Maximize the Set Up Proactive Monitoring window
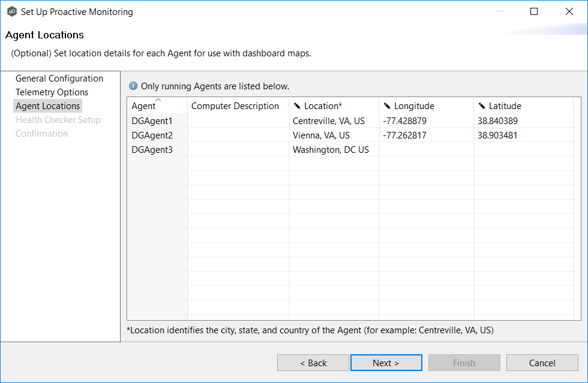The height and width of the screenshot is (383, 588). tap(534, 11)
